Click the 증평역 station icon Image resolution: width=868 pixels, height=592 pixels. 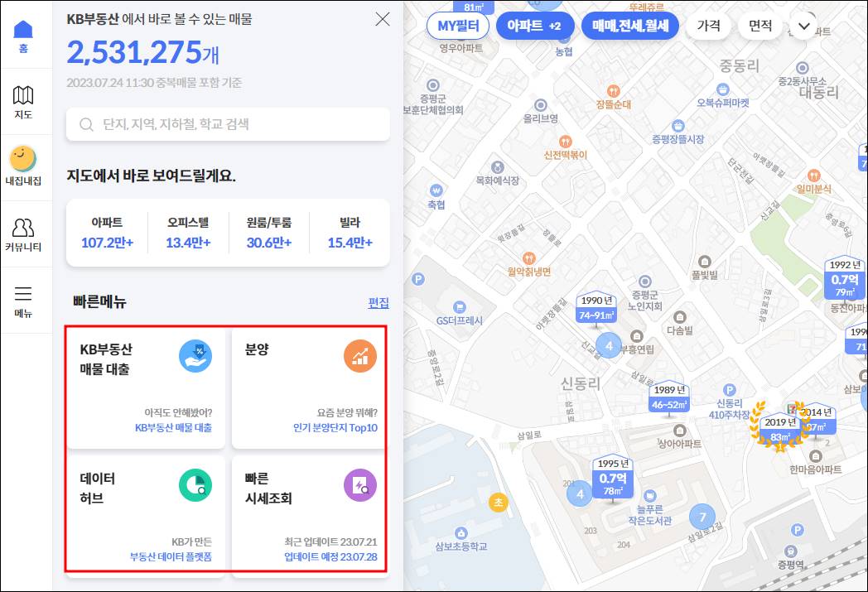pyautogui.click(x=790, y=551)
